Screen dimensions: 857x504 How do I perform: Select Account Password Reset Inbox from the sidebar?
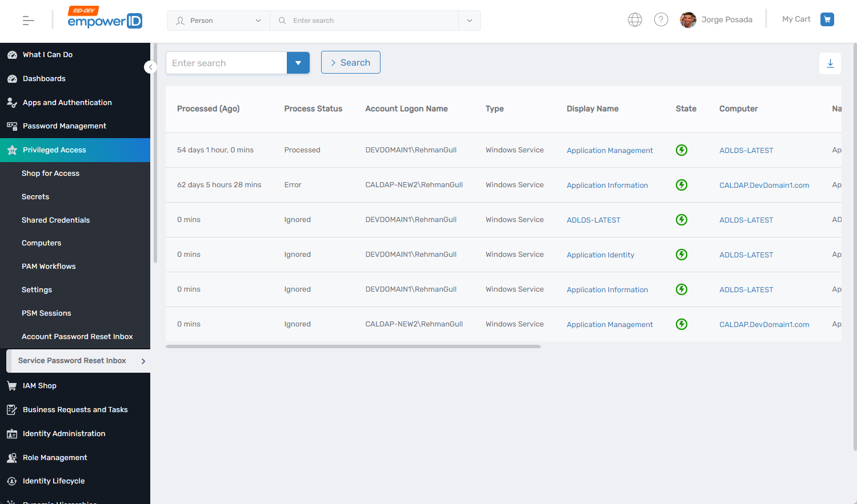coord(77,336)
